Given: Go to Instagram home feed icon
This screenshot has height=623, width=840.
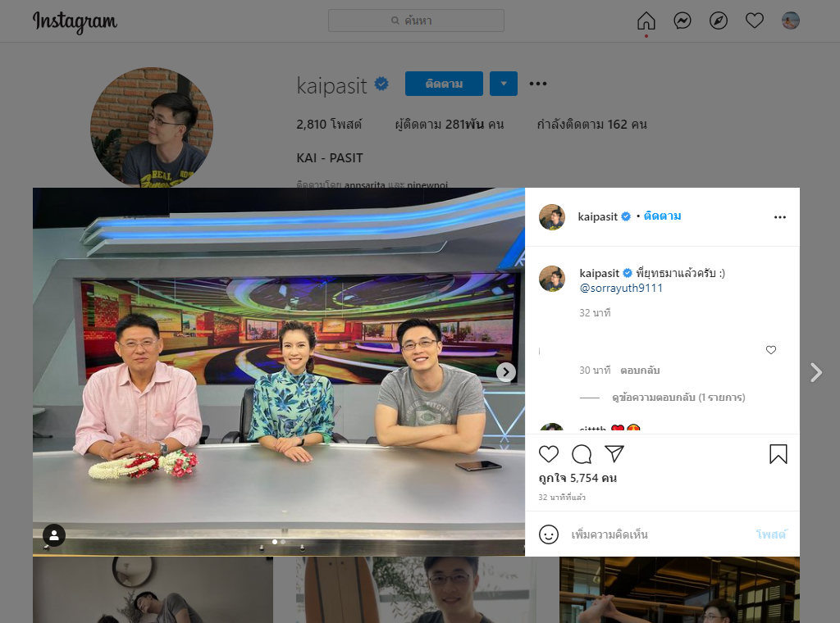Looking at the screenshot, I should [x=646, y=20].
